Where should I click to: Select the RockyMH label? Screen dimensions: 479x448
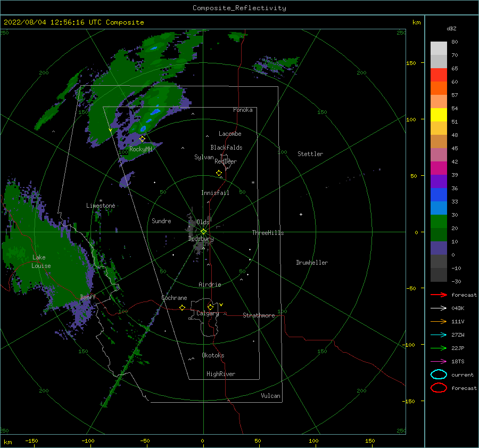(x=141, y=149)
